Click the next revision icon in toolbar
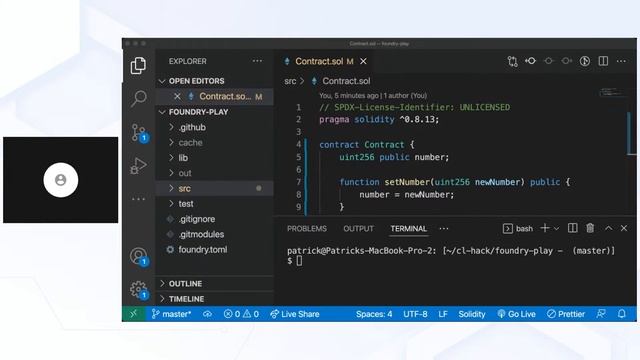 567,61
